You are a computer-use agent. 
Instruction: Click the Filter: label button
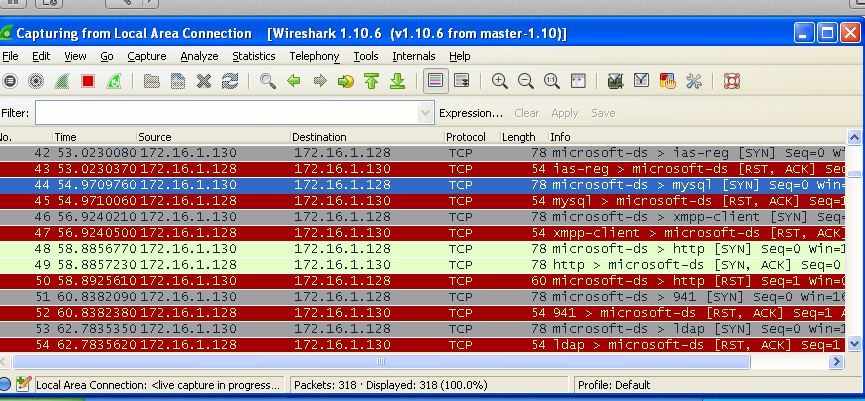[x=15, y=113]
